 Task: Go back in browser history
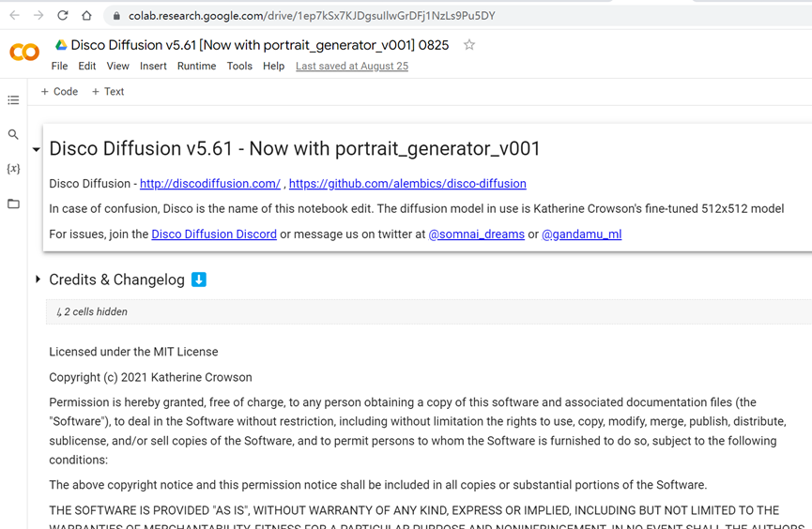pos(14,16)
